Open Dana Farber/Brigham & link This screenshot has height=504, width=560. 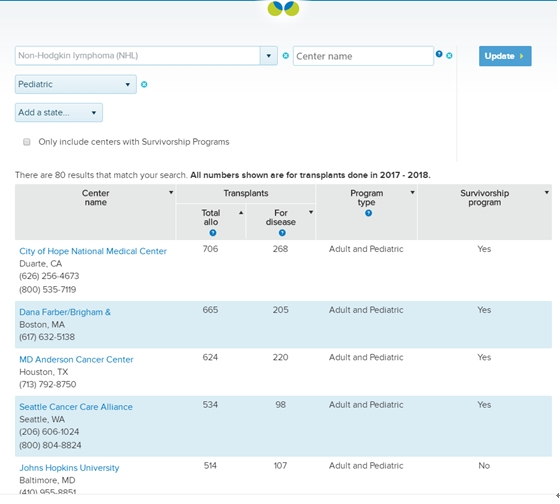(x=65, y=312)
